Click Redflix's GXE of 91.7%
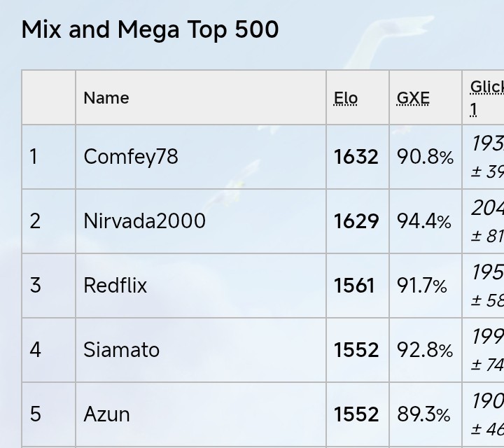 422,286
